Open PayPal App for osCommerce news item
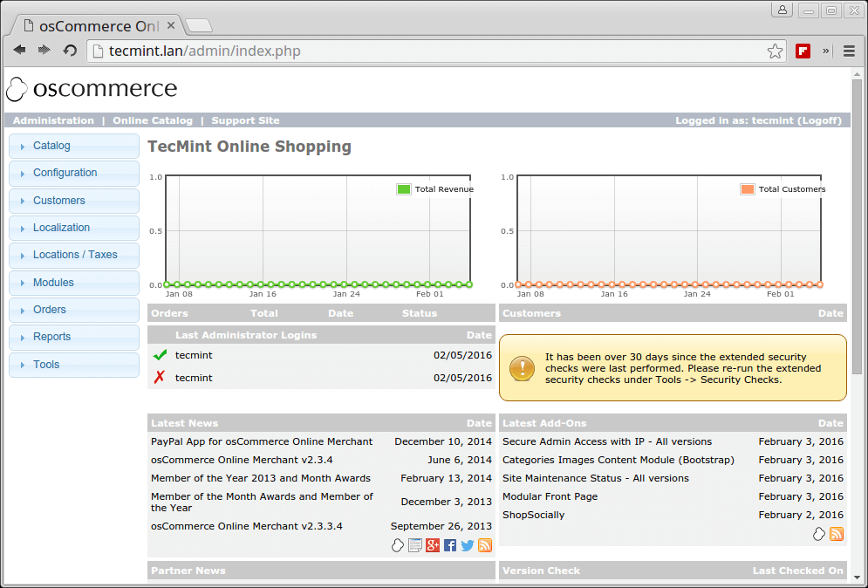The width and height of the screenshot is (868, 588). pyautogui.click(x=262, y=441)
